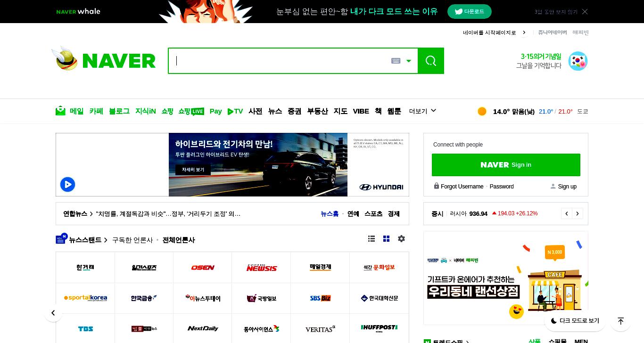Open the SBS Biz publisher logo
The width and height of the screenshot is (644, 343).
click(x=320, y=298)
